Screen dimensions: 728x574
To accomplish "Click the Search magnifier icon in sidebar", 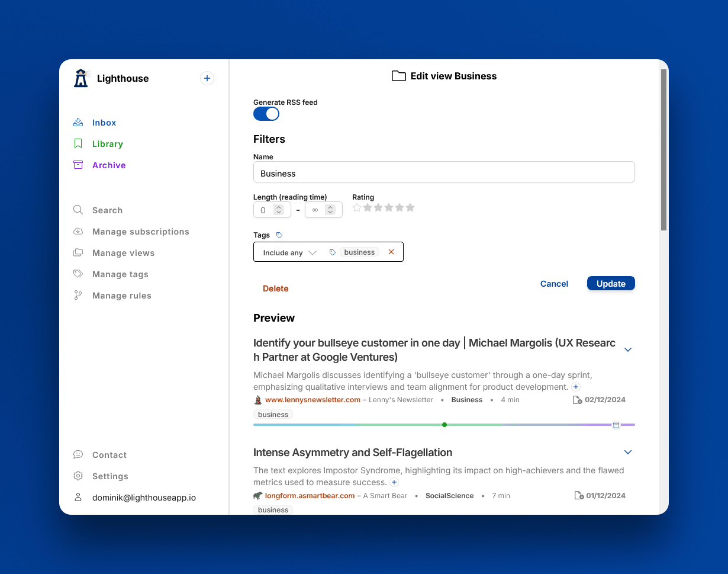I will click(78, 210).
